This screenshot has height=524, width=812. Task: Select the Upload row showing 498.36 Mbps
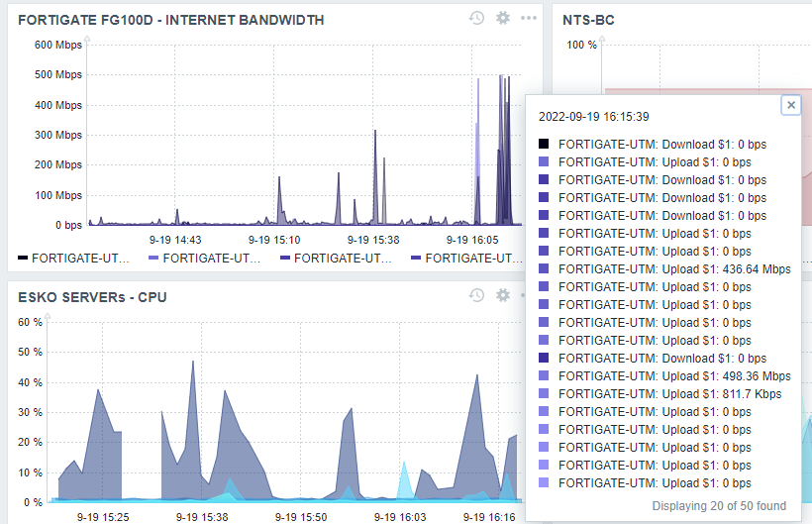(673, 376)
